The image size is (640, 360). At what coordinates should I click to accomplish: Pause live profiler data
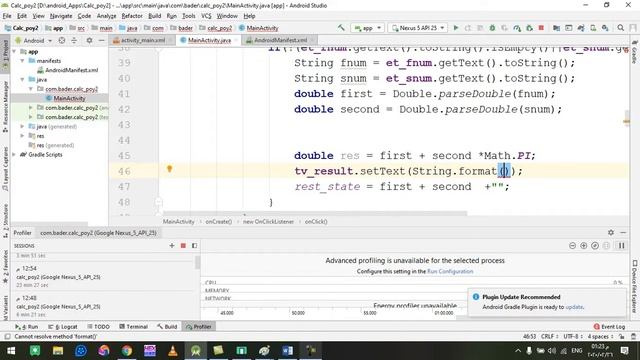coord(622,245)
